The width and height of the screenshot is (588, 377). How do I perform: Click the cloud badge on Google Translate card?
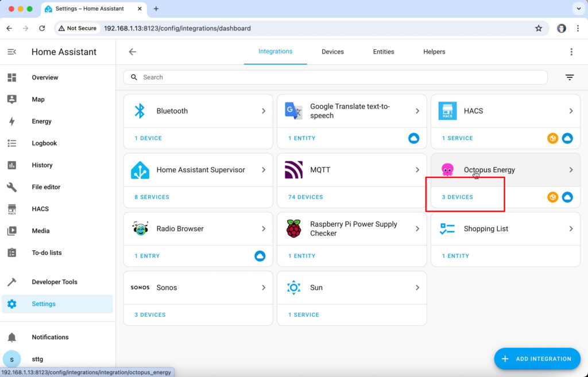click(413, 138)
